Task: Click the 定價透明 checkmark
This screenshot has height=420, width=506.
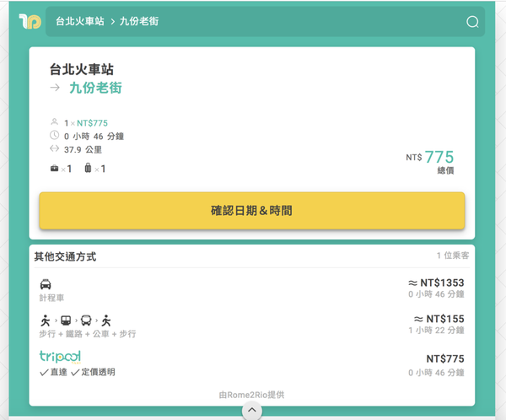Action: point(76,372)
